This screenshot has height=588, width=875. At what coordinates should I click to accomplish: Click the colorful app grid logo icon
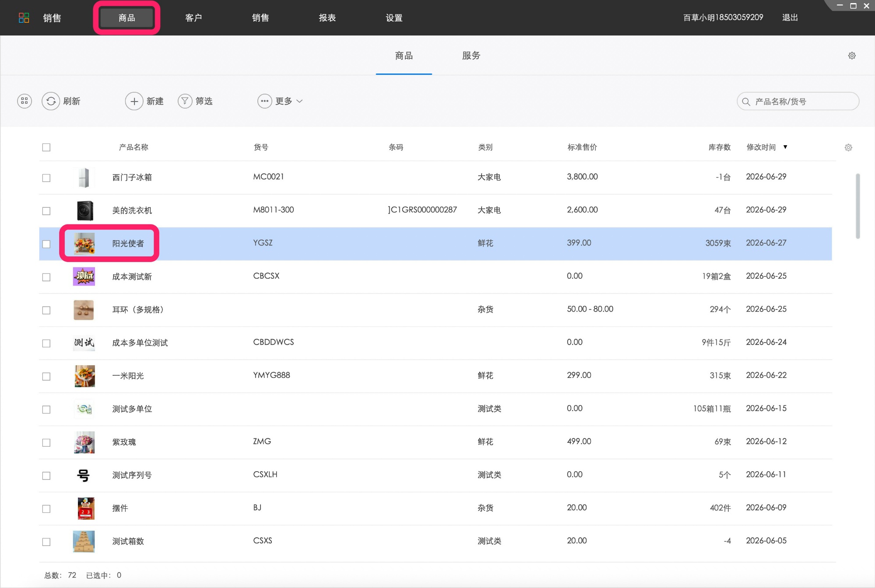point(24,17)
